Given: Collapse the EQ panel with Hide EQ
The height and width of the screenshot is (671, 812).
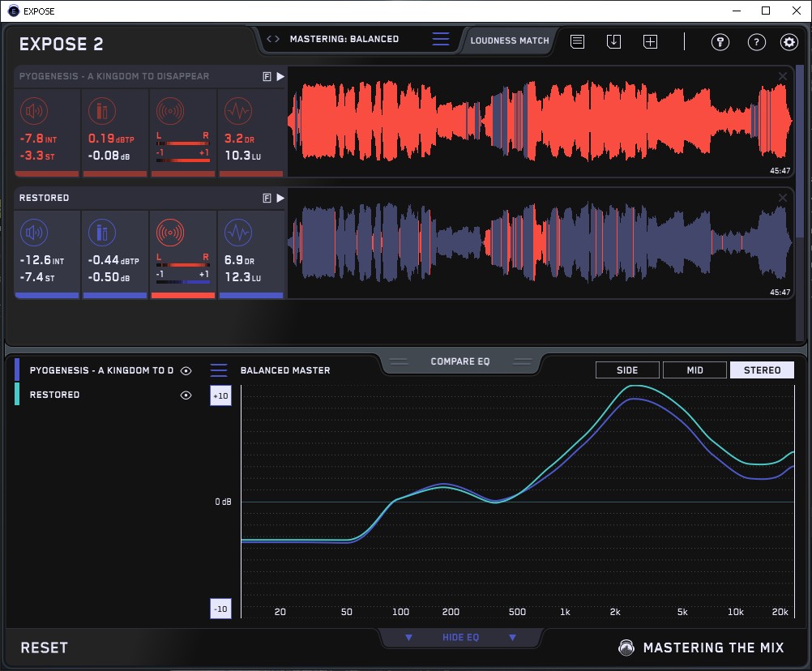Looking at the screenshot, I should pyautogui.click(x=460, y=637).
